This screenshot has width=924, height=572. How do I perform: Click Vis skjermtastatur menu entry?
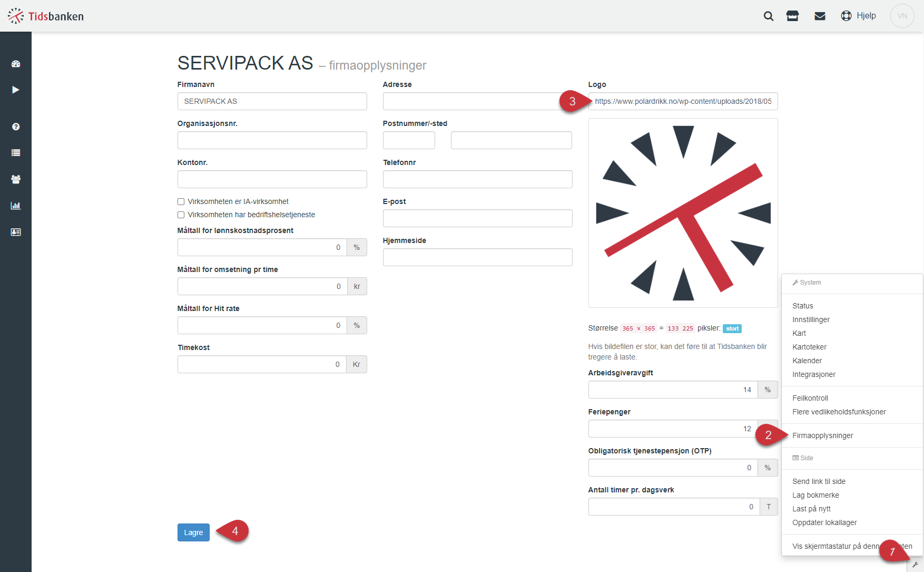coord(852,546)
